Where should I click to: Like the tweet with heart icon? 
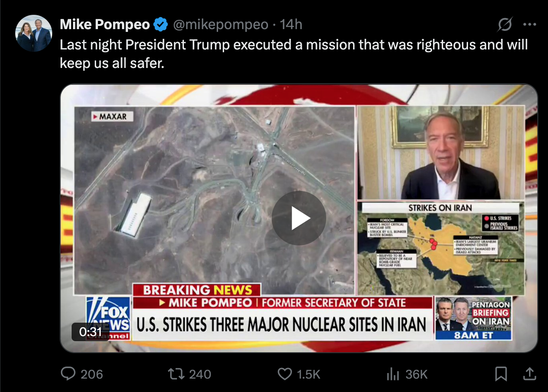tap(285, 374)
